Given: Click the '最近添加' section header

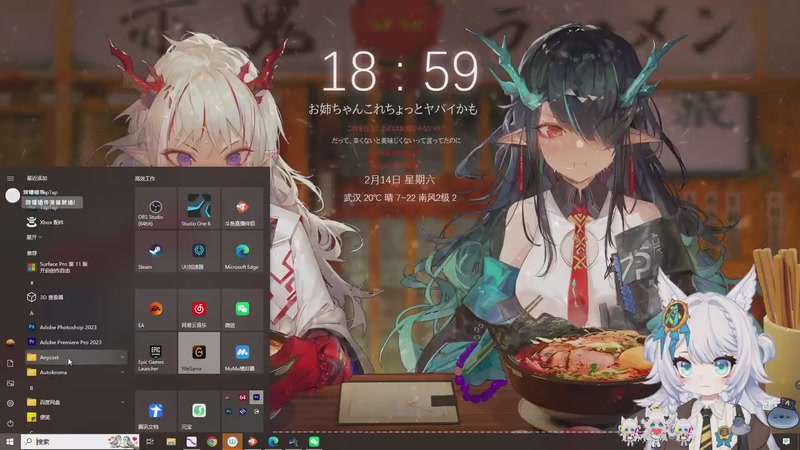Looking at the screenshot, I should click(37, 178).
